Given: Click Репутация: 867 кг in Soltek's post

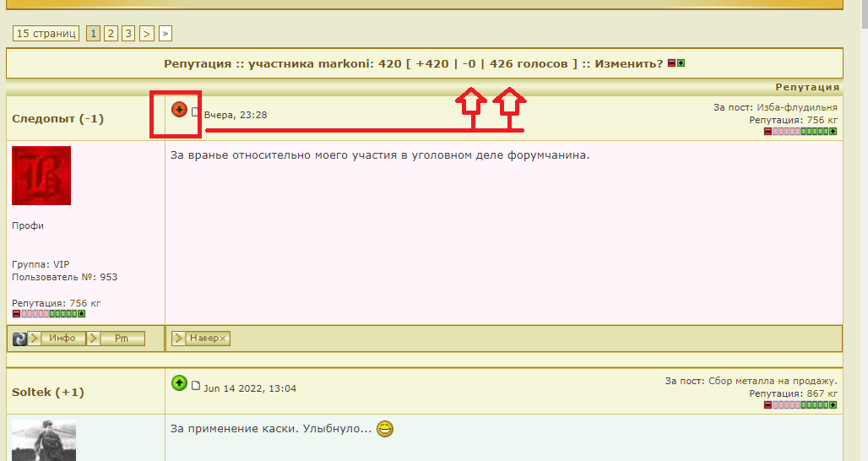Looking at the screenshot, I should coord(793,393).
